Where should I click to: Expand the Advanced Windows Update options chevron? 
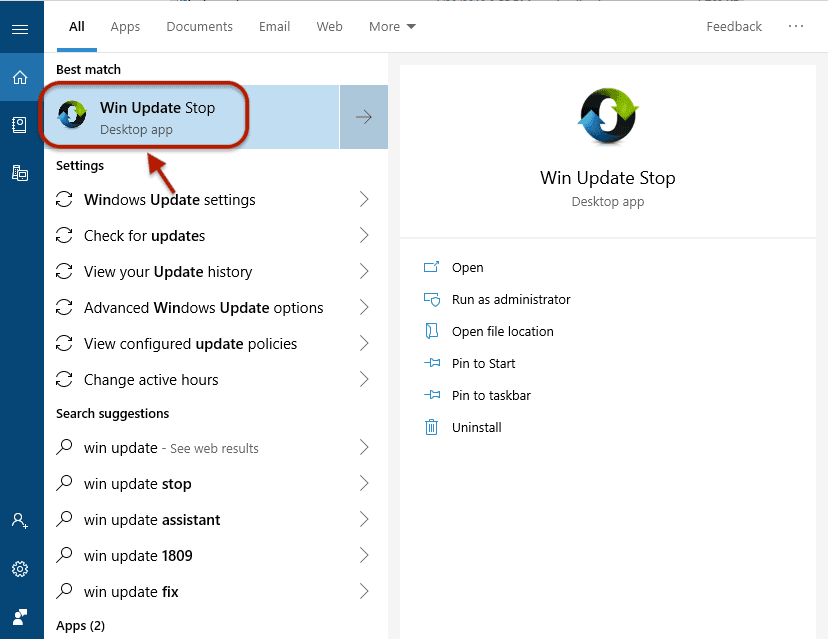[x=364, y=307]
